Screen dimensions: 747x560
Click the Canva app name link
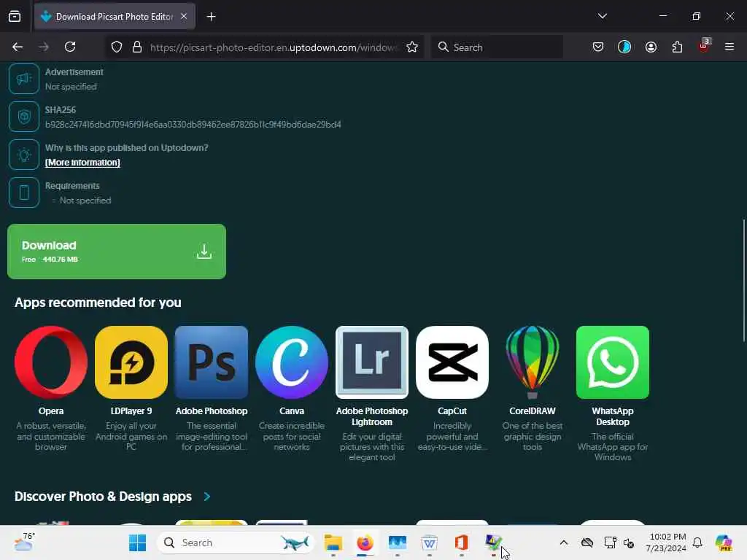(292, 411)
